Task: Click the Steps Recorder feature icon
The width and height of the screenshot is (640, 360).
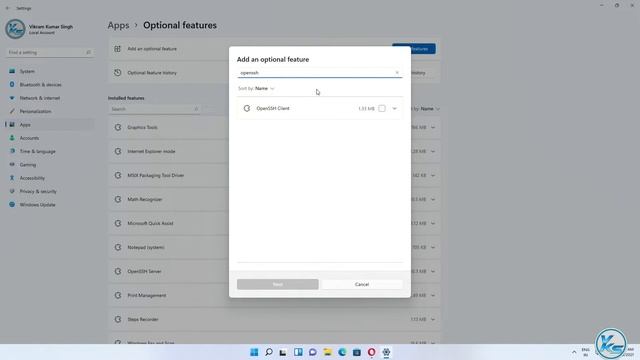Action: pyautogui.click(x=118, y=320)
